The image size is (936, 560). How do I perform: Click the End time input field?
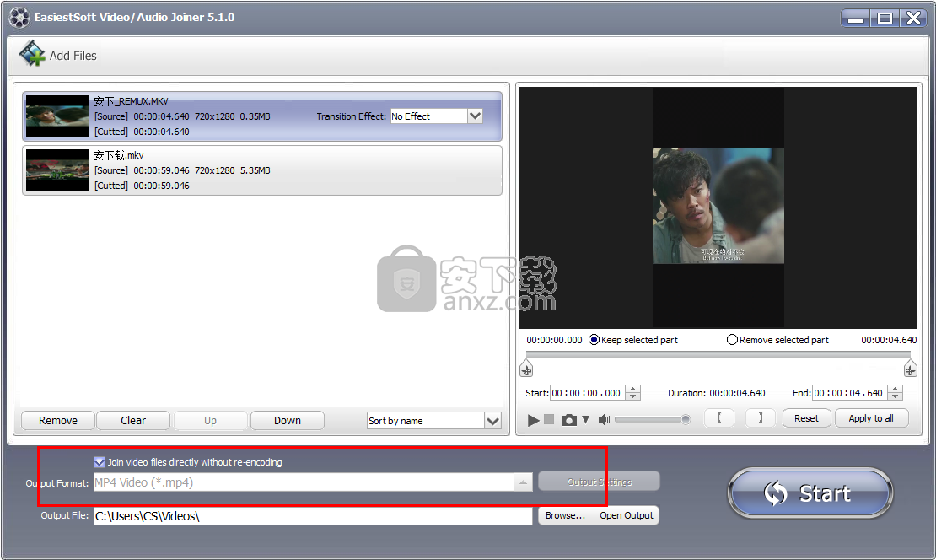click(x=849, y=393)
